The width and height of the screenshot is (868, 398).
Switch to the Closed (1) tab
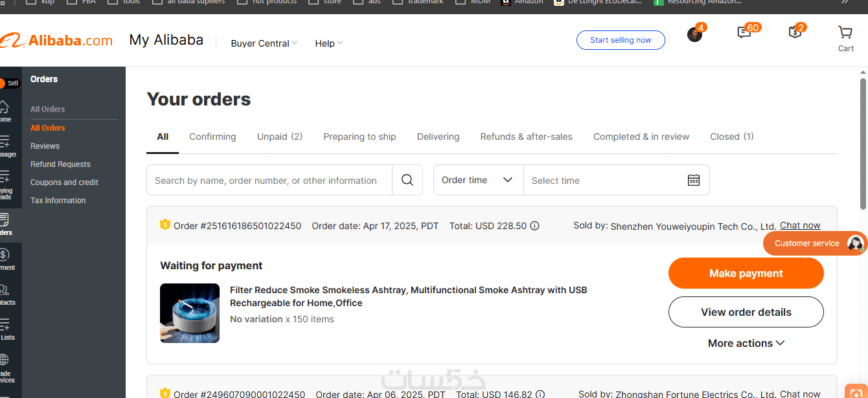pos(732,137)
